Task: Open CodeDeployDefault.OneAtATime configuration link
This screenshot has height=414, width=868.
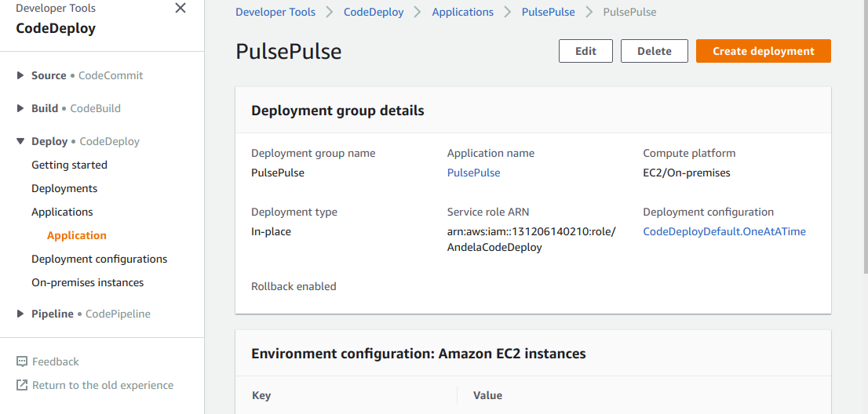Action: click(x=724, y=231)
